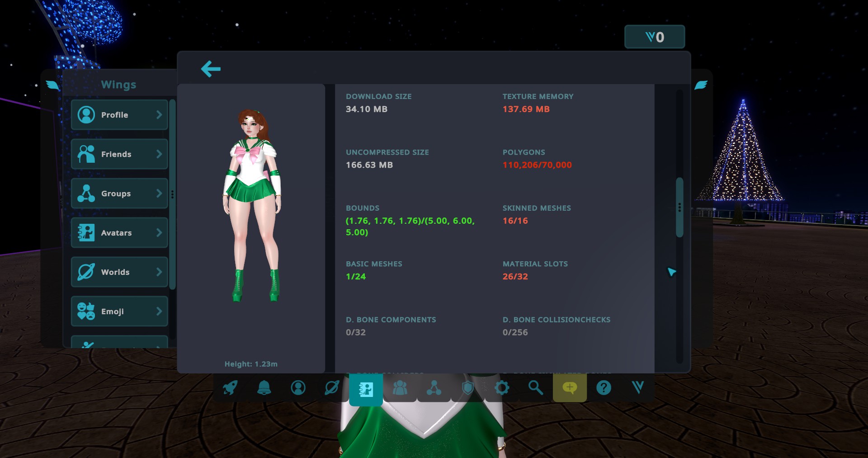Click the Height: 1.23m label

251,364
